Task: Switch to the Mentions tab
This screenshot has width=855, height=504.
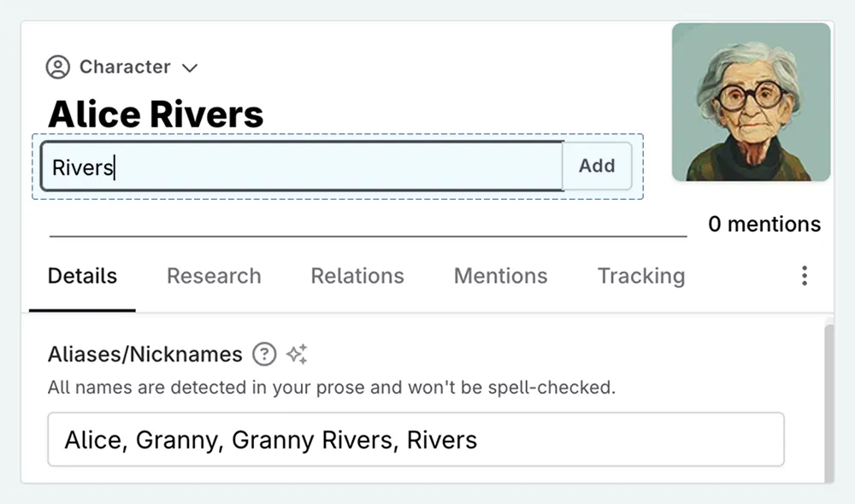Action: tap(500, 275)
